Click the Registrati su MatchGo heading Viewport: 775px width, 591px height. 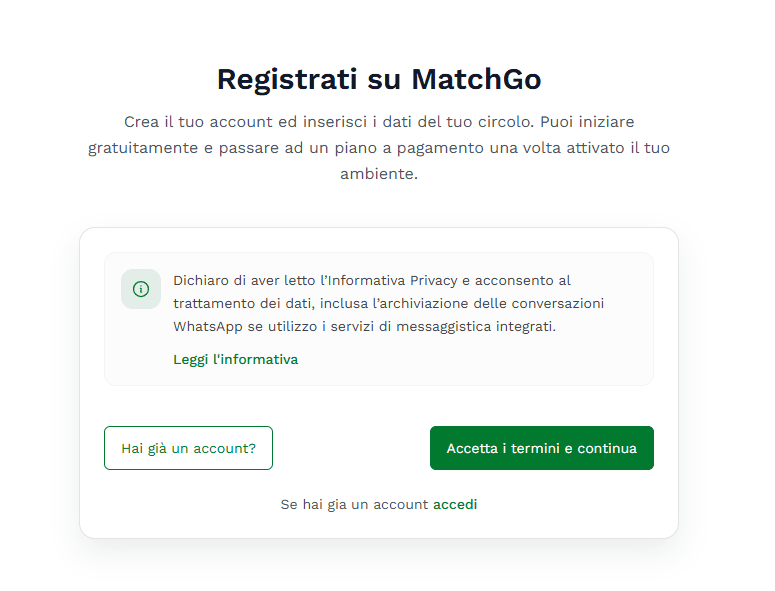pos(379,79)
